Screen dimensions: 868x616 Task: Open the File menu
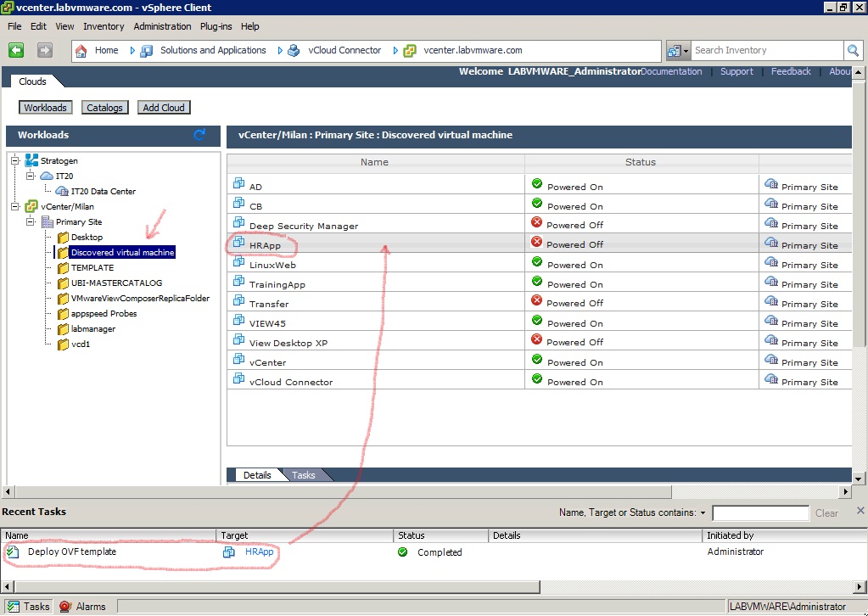point(14,26)
